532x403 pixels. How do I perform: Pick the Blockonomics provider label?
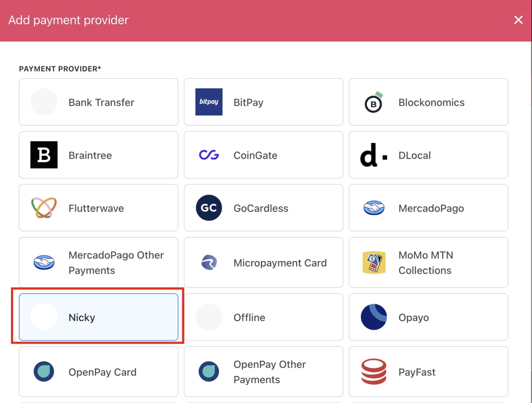tap(431, 102)
